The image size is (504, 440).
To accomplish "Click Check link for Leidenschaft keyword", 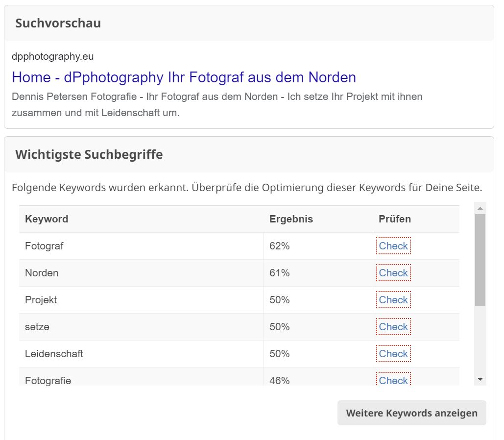I will pyautogui.click(x=393, y=354).
